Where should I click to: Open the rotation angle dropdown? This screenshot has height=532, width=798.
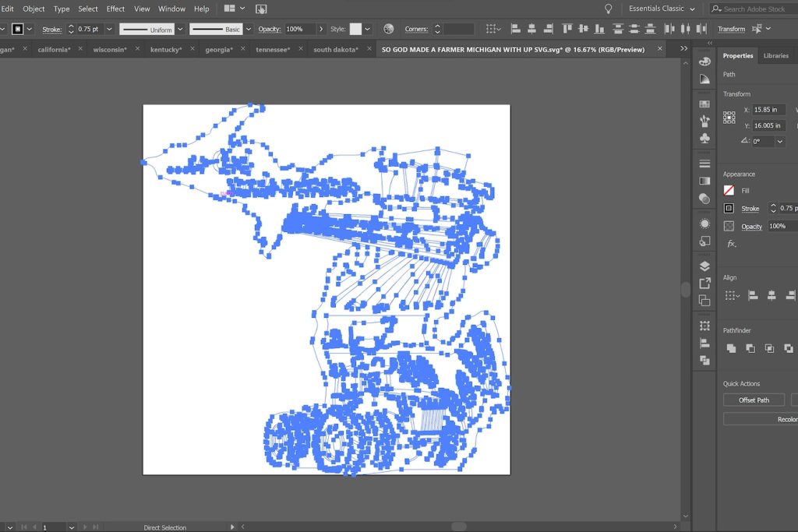pos(780,142)
